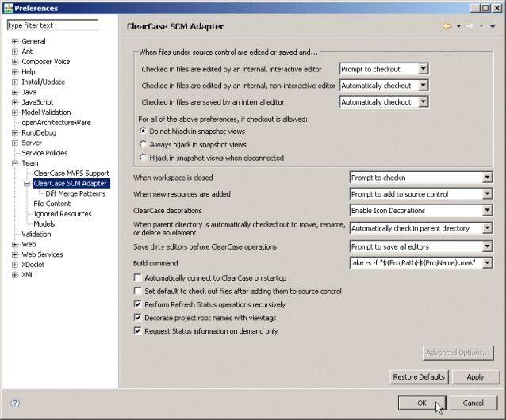506x420 pixels.
Task: Click the Advanced Options button
Action: click(458, 353)
